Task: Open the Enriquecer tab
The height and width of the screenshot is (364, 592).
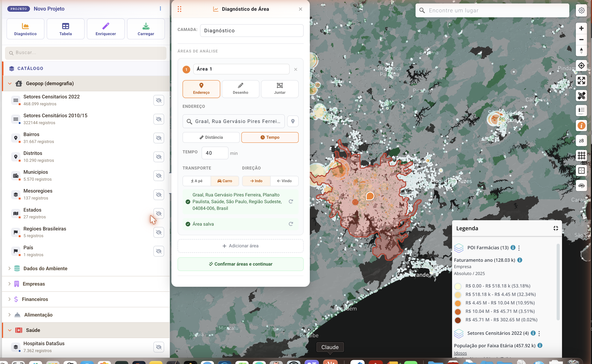Action: pyautogui.click(x=106, y=29)
